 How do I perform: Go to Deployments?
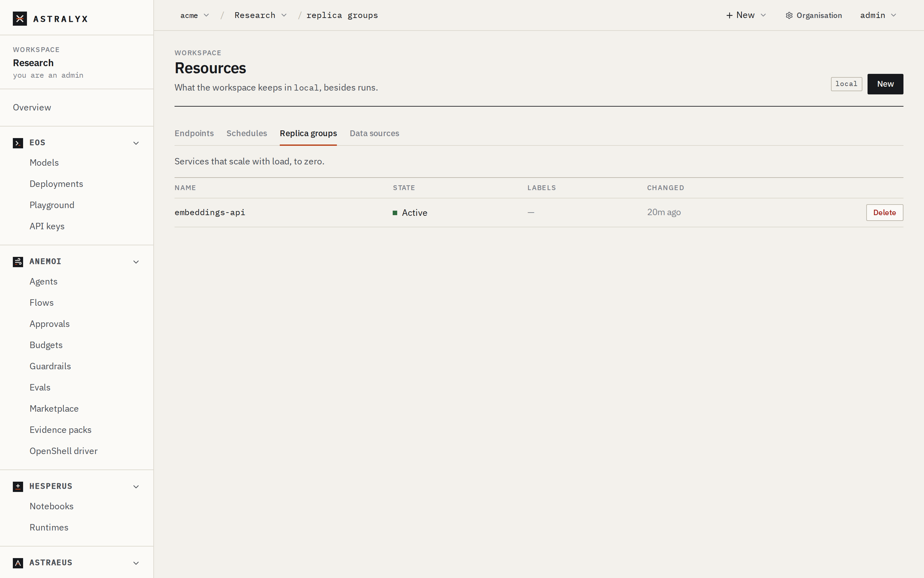pyautogui.click(x=56, y=184)
